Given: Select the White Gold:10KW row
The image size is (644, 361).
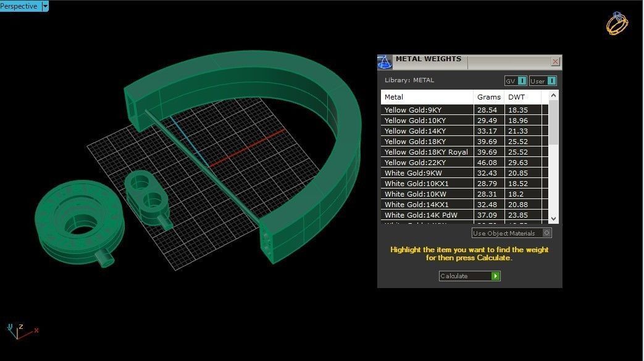Looking at the screenshot, I should [464, 194].
